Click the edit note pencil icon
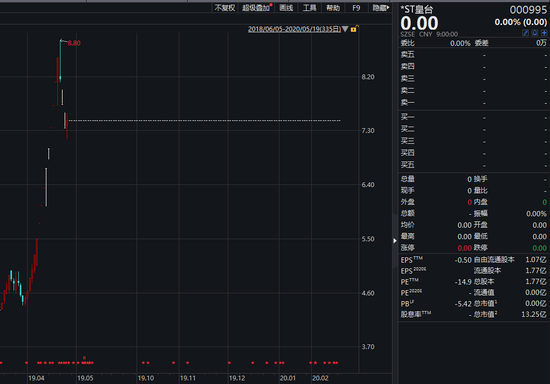 click(525, 33)
